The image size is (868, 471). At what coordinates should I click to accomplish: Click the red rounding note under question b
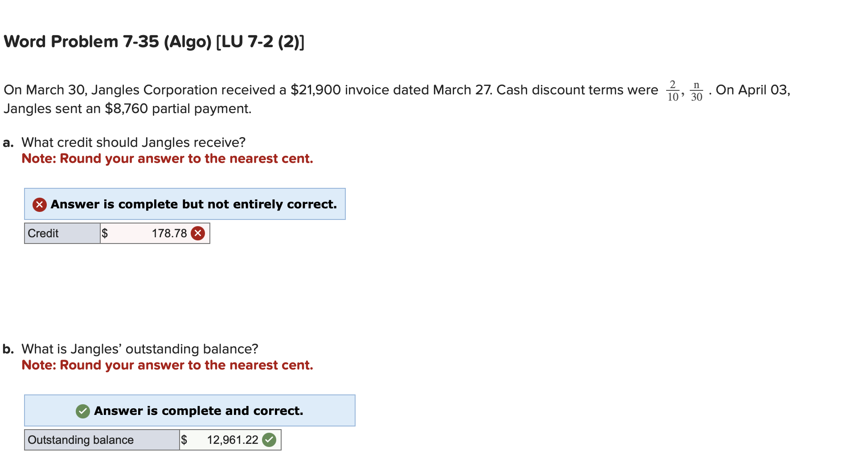coord(168,365)
